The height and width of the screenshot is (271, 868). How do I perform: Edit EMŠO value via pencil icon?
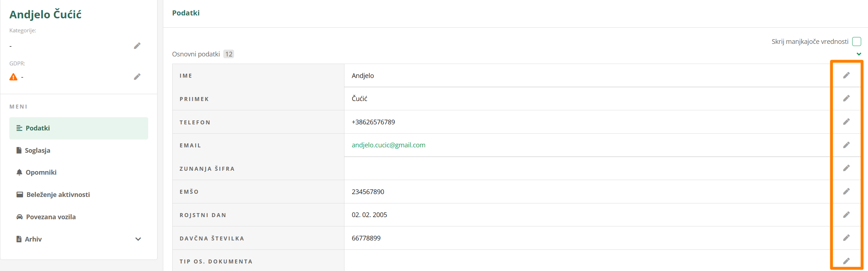coord(846,191)
